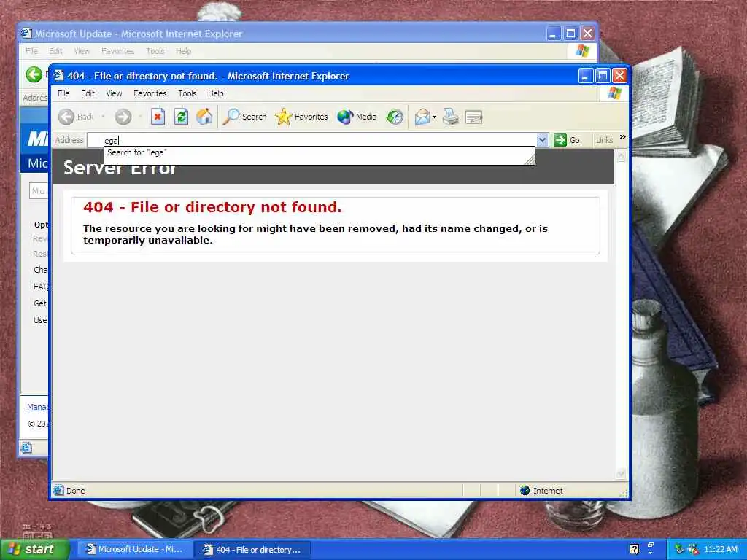Click the "404 - File or directory not found." heading
The height and width of the screenshot is (560, 747).
point(212,207)
